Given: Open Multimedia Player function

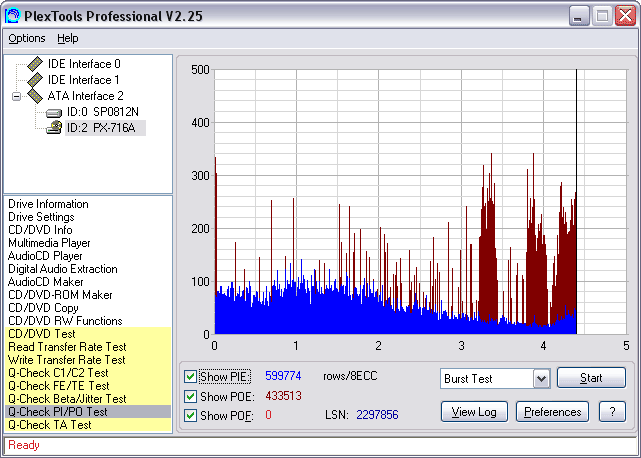Looking at the screenshot, I should pos(49,243).
